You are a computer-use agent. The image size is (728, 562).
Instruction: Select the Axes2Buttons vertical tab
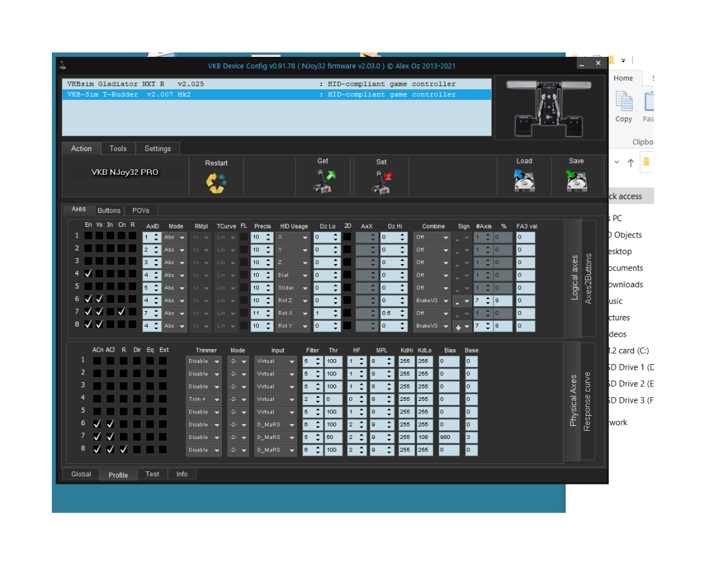pyautogui.click(x=588, y=279)
